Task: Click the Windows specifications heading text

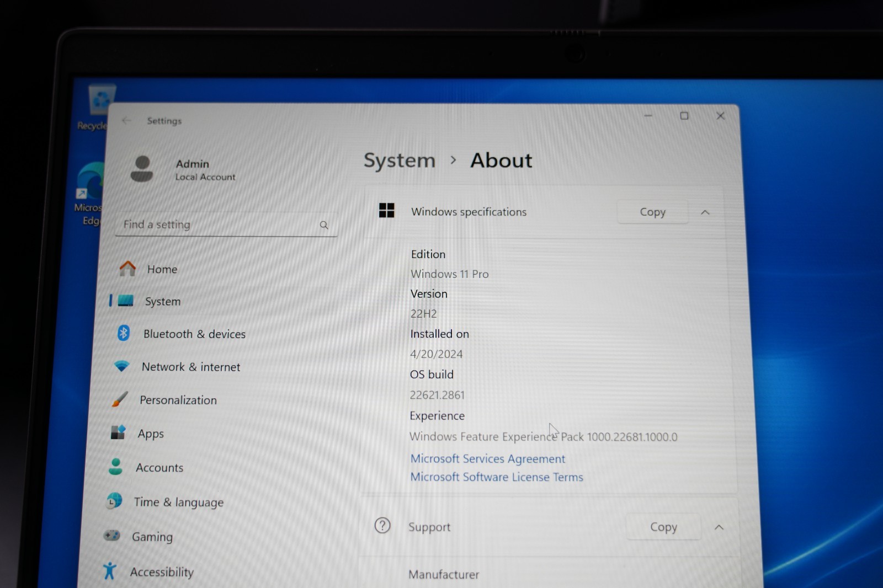Action: pyautogui.click(x=469, y=212)
